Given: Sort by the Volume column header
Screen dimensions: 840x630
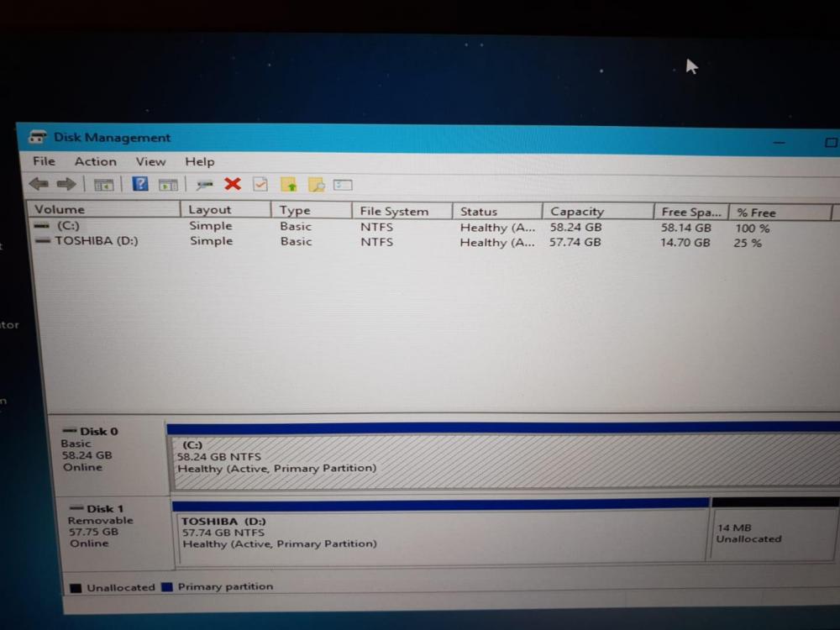Looking at the screenshot, I should point(104,209).
